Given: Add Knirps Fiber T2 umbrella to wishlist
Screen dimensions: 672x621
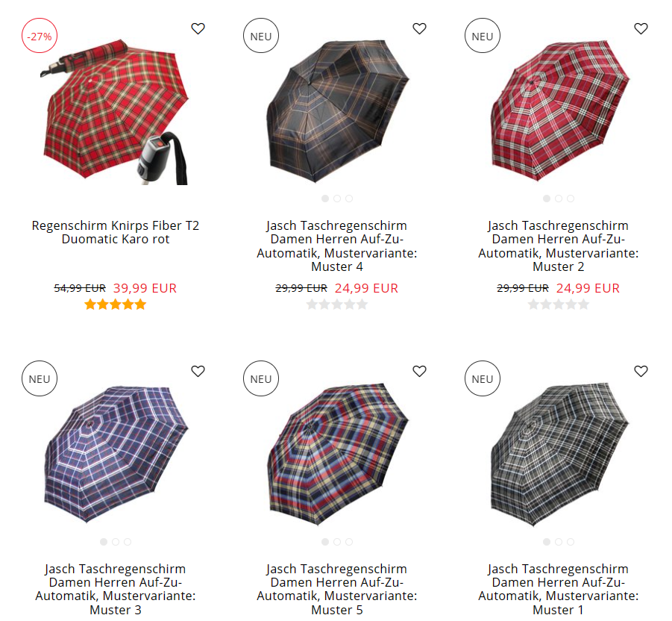Looking at the screenshot, I should [198, 28].
